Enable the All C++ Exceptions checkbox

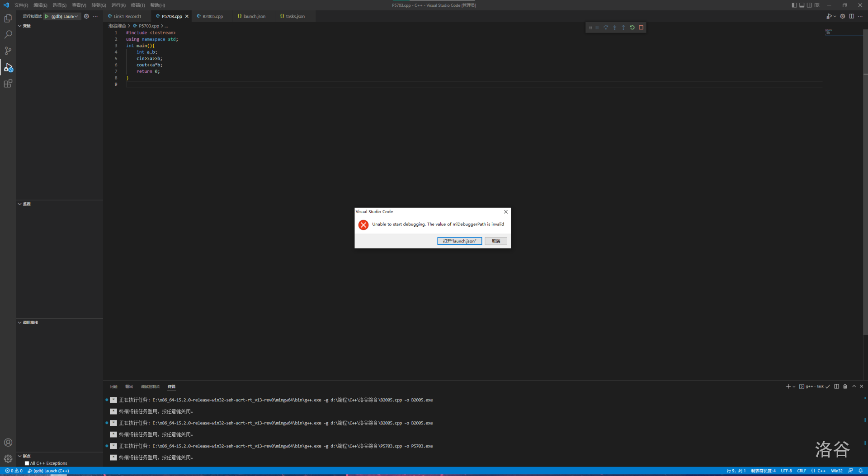click(x=27, y=463)
